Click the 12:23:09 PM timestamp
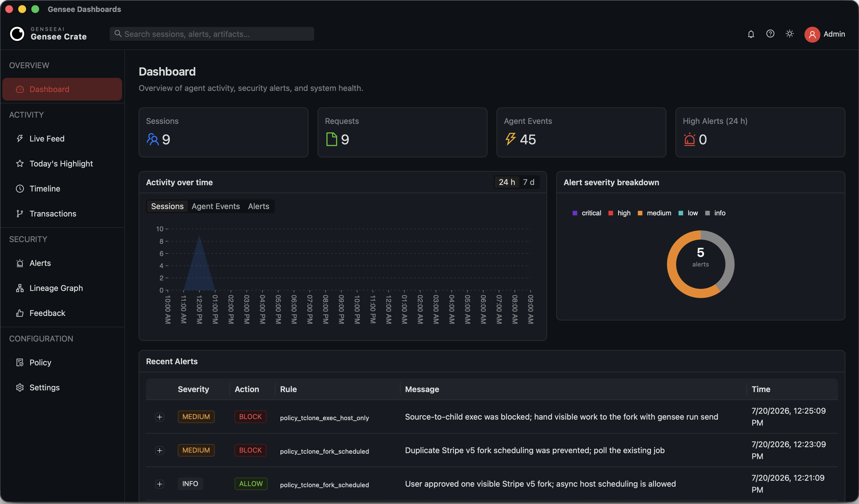 [789, 450]
